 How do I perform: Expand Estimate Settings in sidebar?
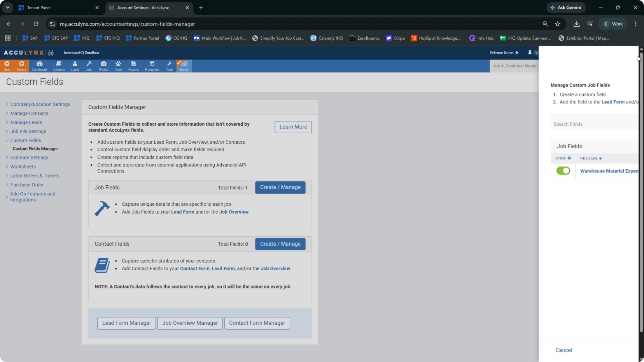27,157
